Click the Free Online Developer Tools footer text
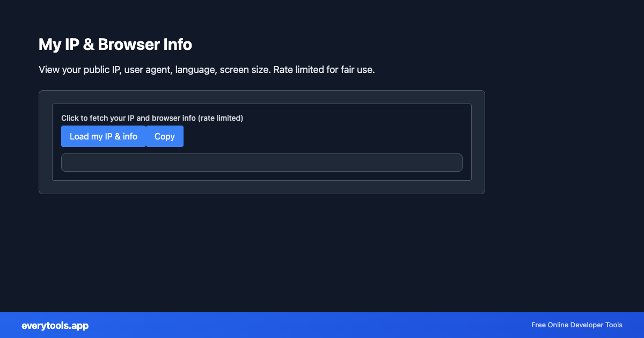644x338 pixels. tap(576, 325)
